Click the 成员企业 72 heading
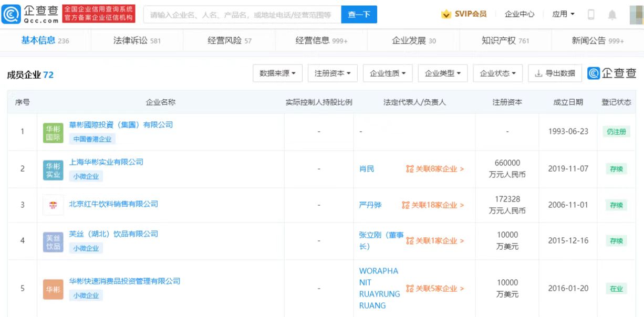Image resolution: width=644 pixels, height=317 pixels. 30,75
